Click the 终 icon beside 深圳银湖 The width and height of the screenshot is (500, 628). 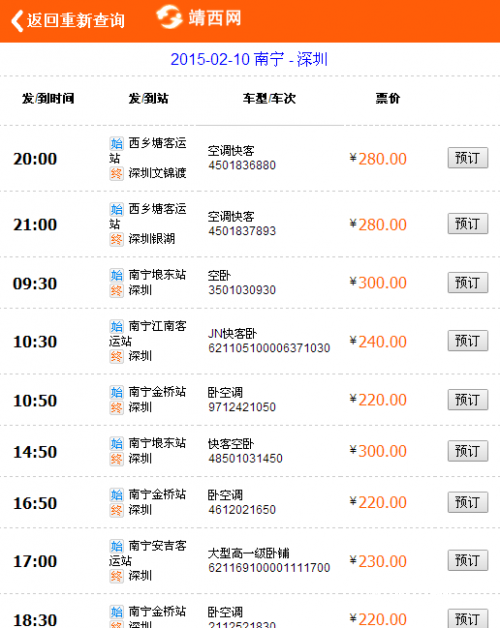(x=117, y=240)
